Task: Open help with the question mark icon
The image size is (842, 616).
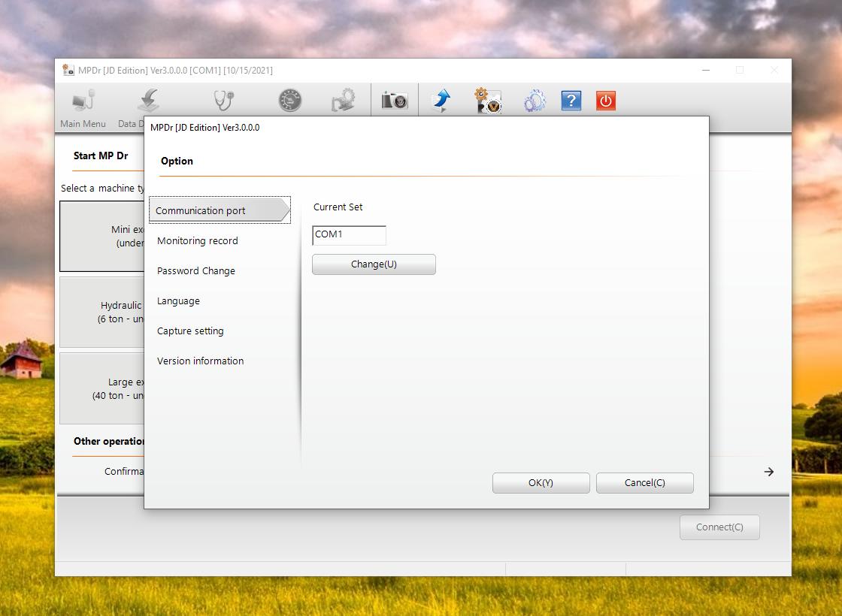Action: 571,101
